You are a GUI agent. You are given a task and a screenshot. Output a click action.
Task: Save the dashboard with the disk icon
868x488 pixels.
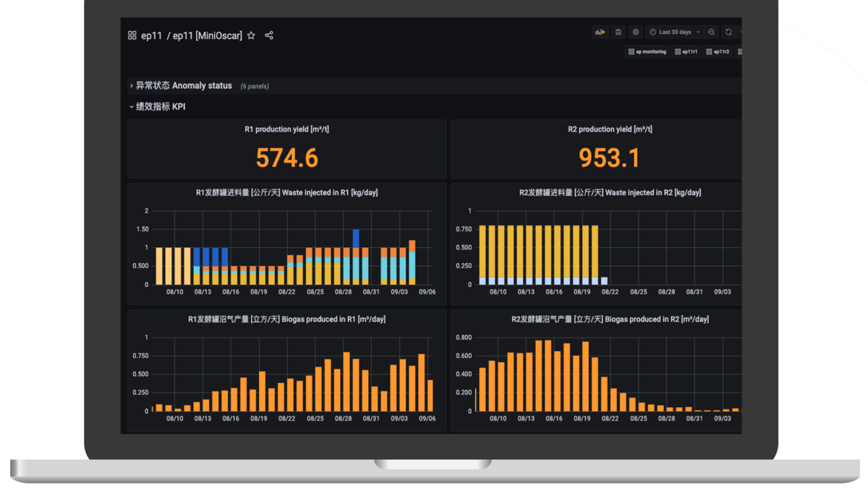tap(618, 32)
